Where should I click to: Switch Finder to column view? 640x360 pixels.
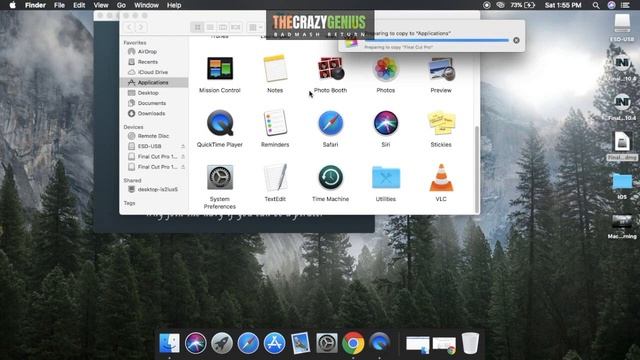pos(223,27)
